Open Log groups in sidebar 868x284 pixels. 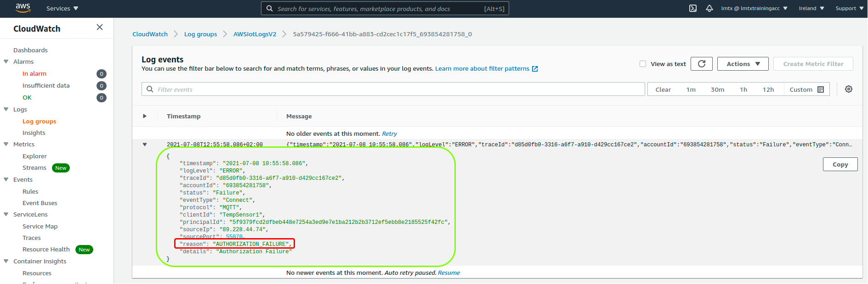point(40,121)
